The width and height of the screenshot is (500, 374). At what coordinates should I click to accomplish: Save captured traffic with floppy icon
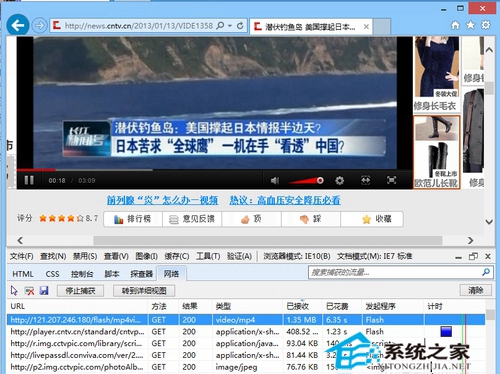point(44,291)
